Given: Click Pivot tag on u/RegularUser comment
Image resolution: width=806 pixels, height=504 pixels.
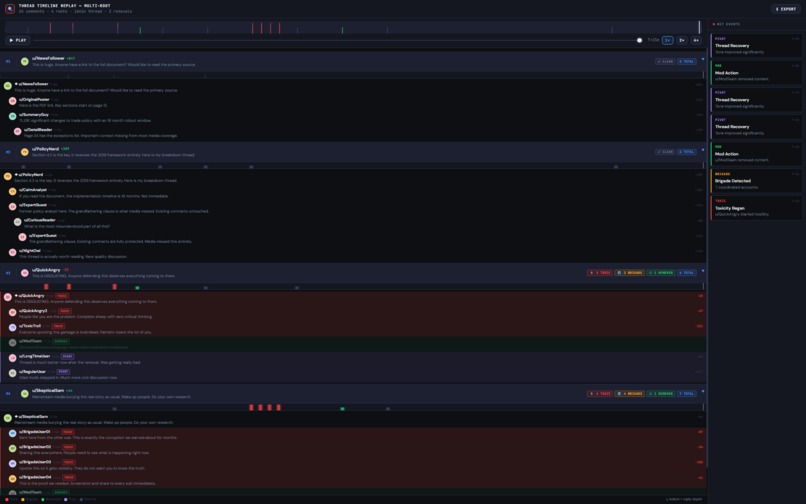Looking at the screenshot, I should tap(63, 371).
